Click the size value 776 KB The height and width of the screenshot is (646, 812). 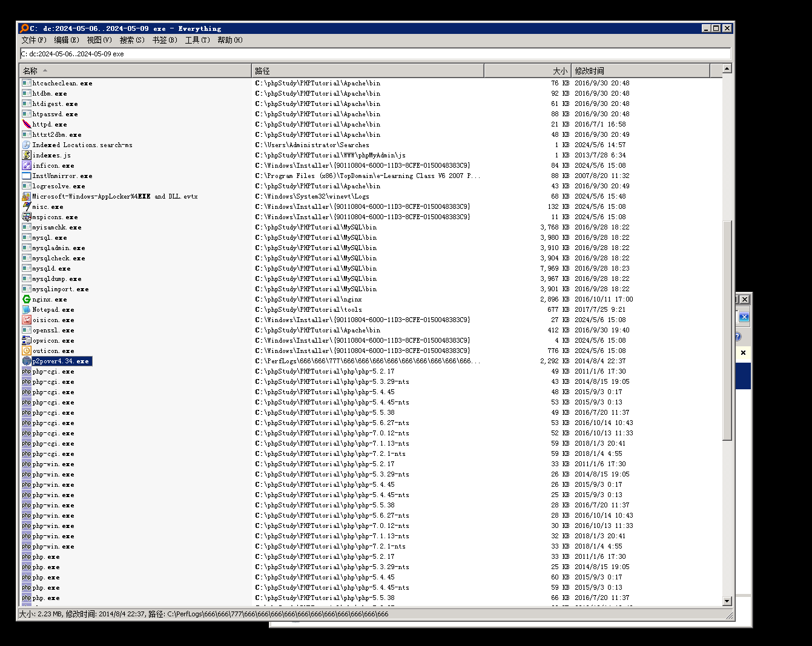click(558, 351)
